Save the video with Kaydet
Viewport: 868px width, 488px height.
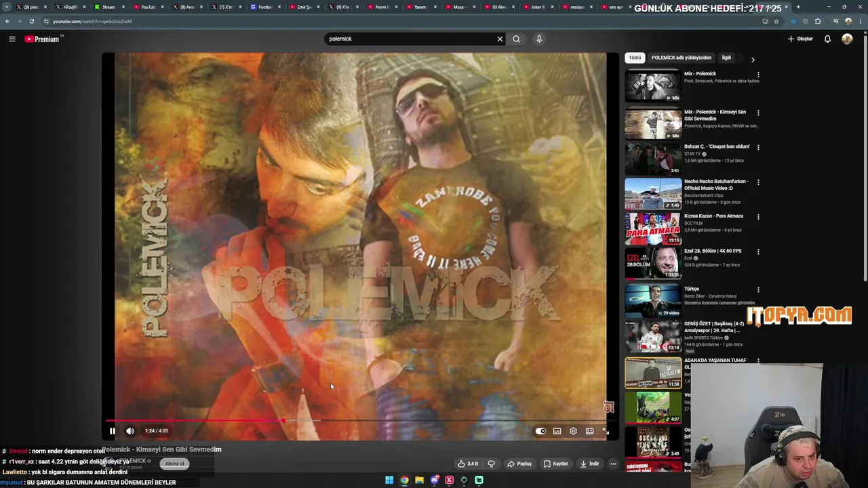pos(556,464)
